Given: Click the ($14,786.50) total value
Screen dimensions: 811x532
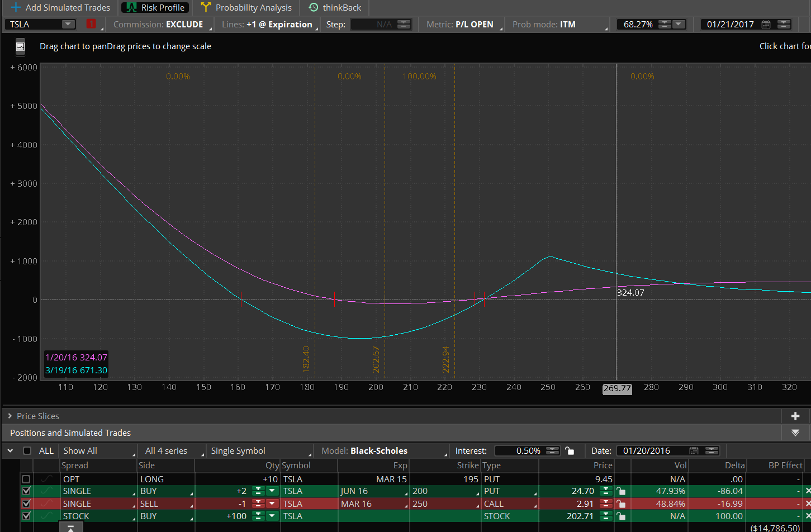Looking at the screenshot, I should 775,528.
